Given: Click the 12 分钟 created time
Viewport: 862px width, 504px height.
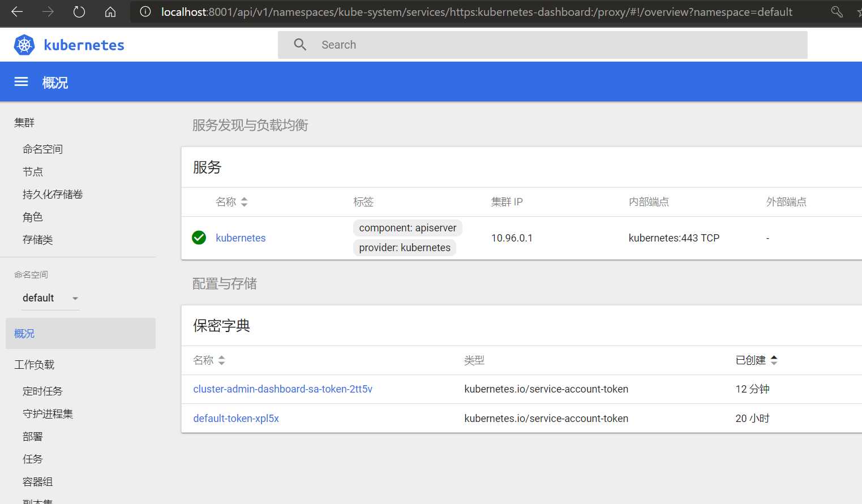Looking at the screenshot, I should click(x=752, y=389).
